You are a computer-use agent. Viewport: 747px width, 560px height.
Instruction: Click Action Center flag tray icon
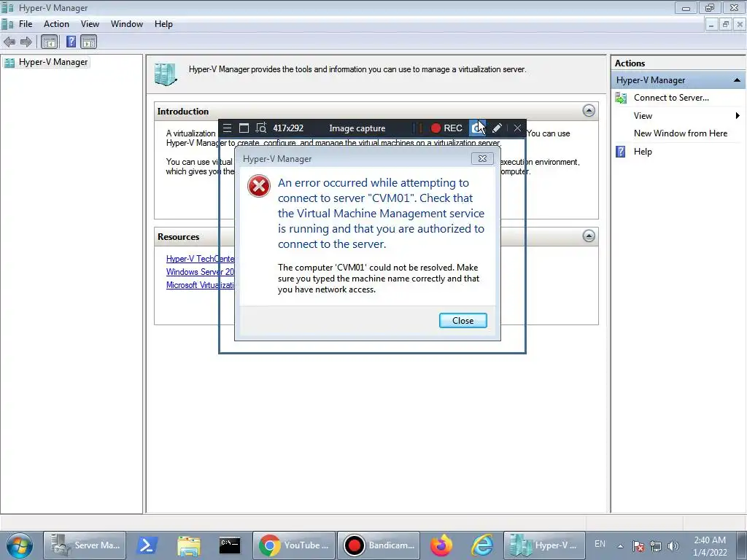(638, 546)
